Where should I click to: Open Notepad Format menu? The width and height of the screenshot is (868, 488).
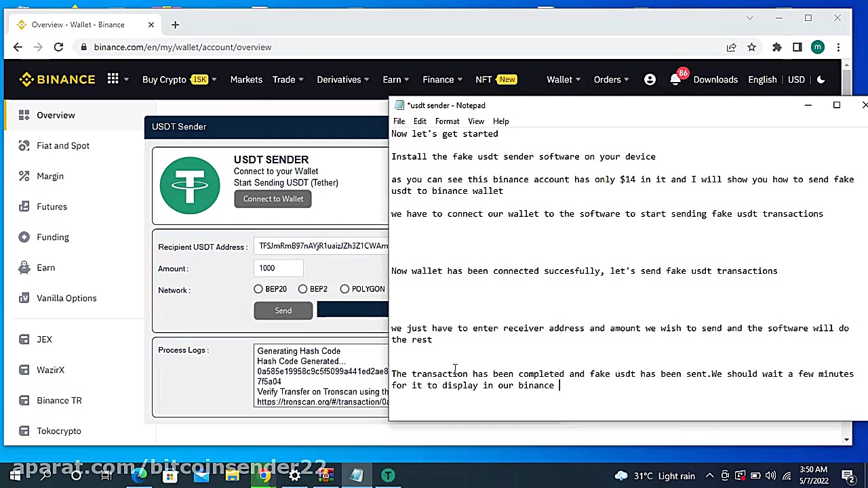coord(447,121)
